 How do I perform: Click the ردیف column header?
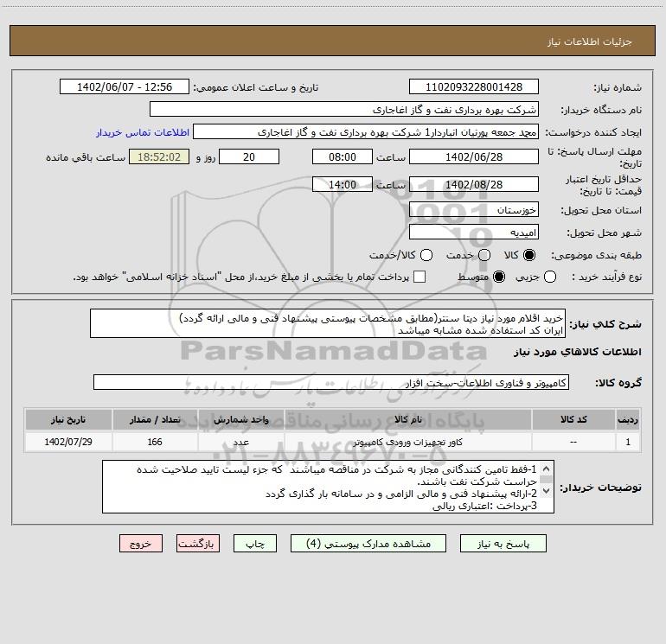click(x=628, y=419)
